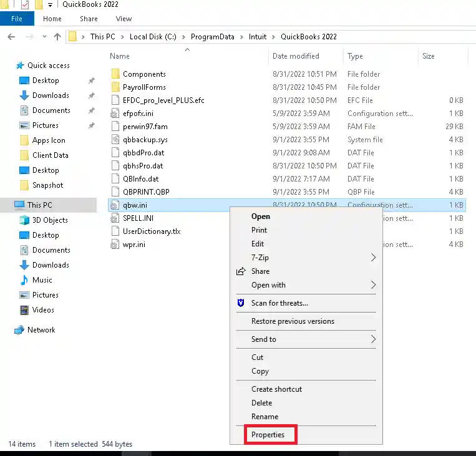
Task: Expand the Send to submenu arrow
Action: pyautogui.click(x=373, y=339)
